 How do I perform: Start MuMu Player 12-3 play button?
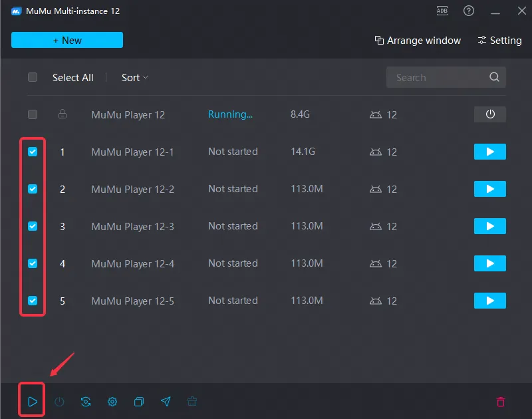489,226
